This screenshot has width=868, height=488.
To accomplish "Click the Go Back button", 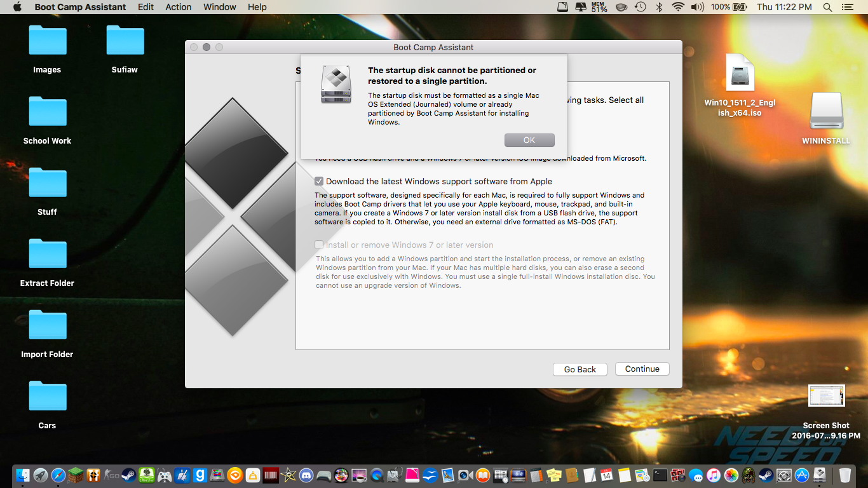I will (x=580, y=369).
